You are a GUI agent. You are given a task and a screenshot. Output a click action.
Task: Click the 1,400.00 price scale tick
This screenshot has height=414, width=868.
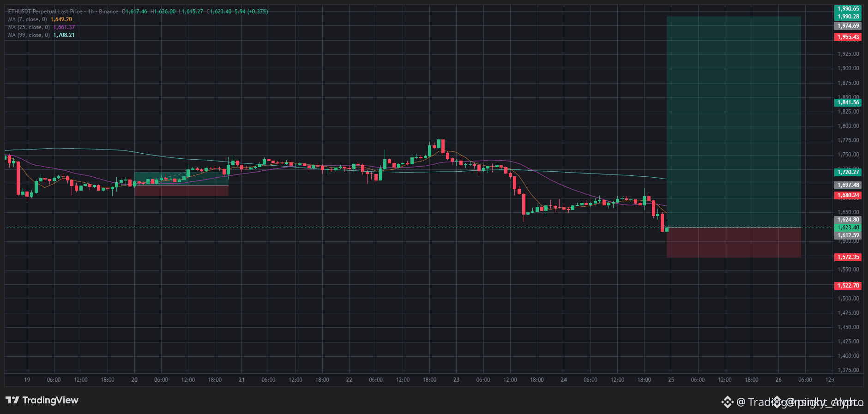(x=848, y=356)
